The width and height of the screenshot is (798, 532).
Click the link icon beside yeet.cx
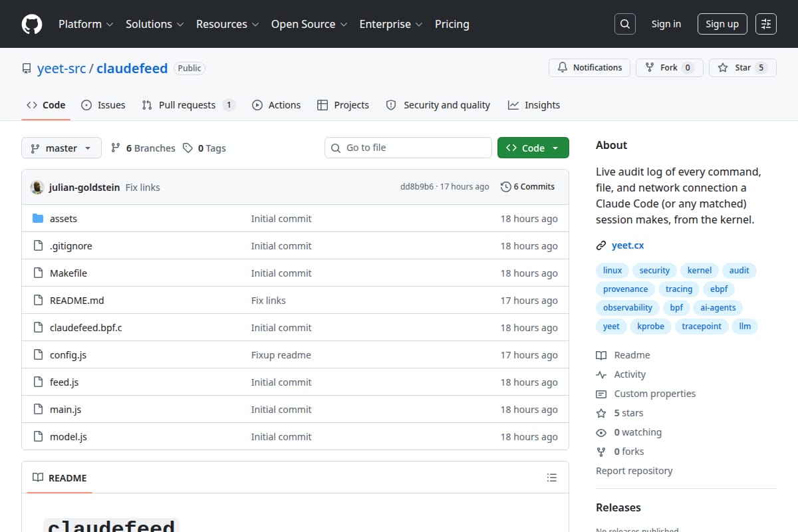[601, 245]
